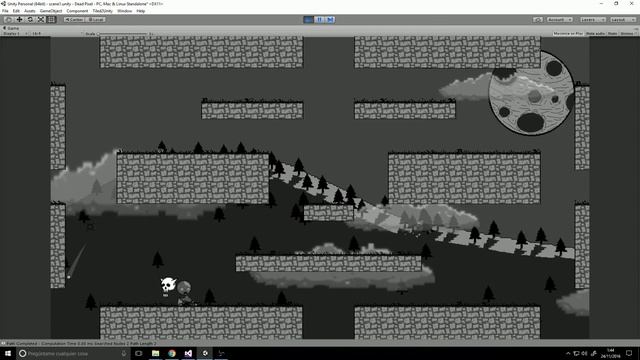Open the Edit menu
This screenshot has height=360, width=640.
16,11
